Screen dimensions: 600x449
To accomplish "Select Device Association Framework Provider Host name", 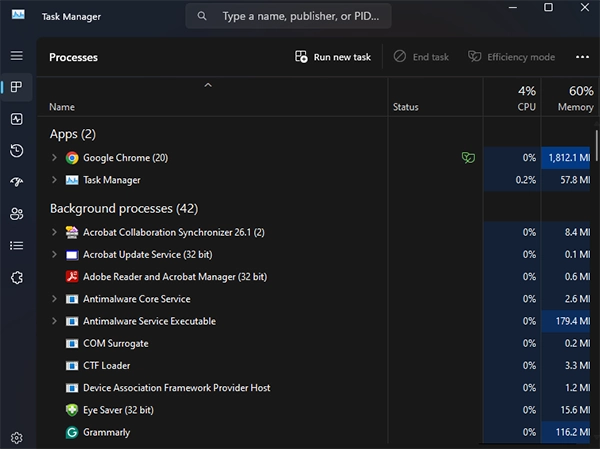I will point(176,388).
